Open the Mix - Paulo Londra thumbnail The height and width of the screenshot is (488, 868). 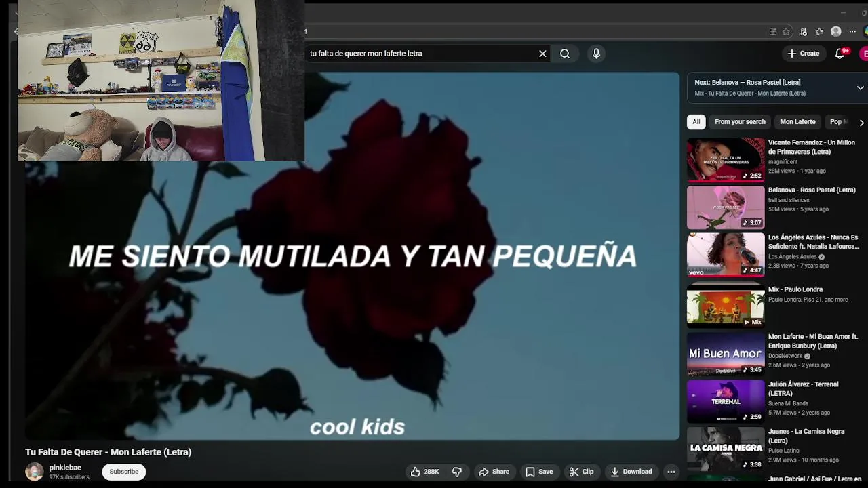726,306
